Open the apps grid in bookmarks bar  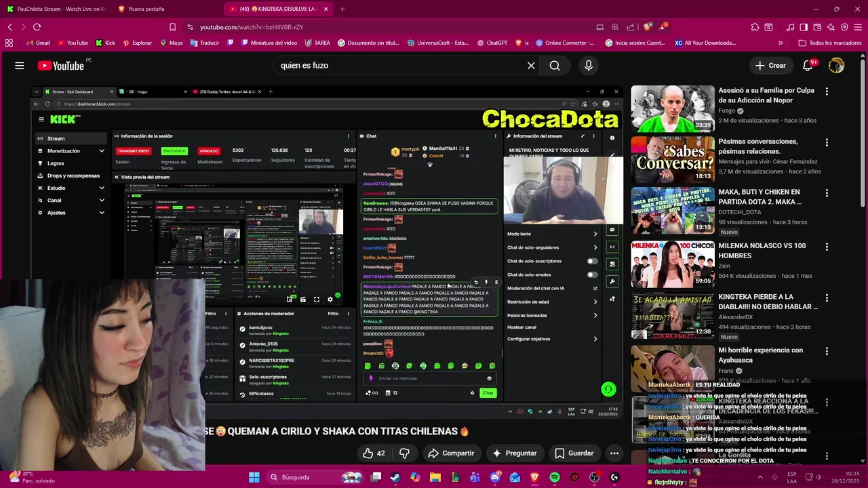pyautogui.click(x=9, y=43)
